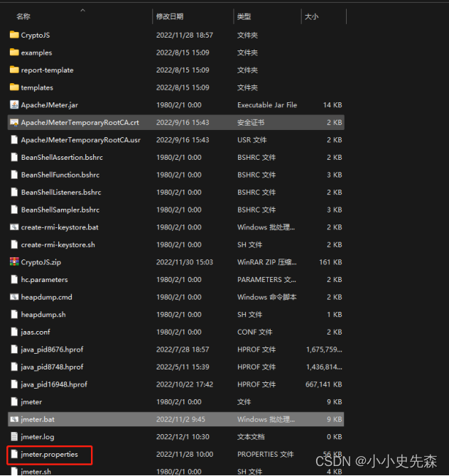449x476 pixels.
Task: Click the BeanShellListeners.bshrc file icon
Action: pos(14,192)
